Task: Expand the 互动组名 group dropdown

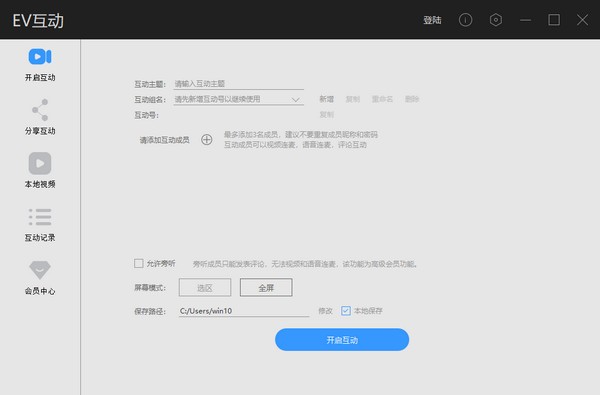Action: [x=238, y=100]
